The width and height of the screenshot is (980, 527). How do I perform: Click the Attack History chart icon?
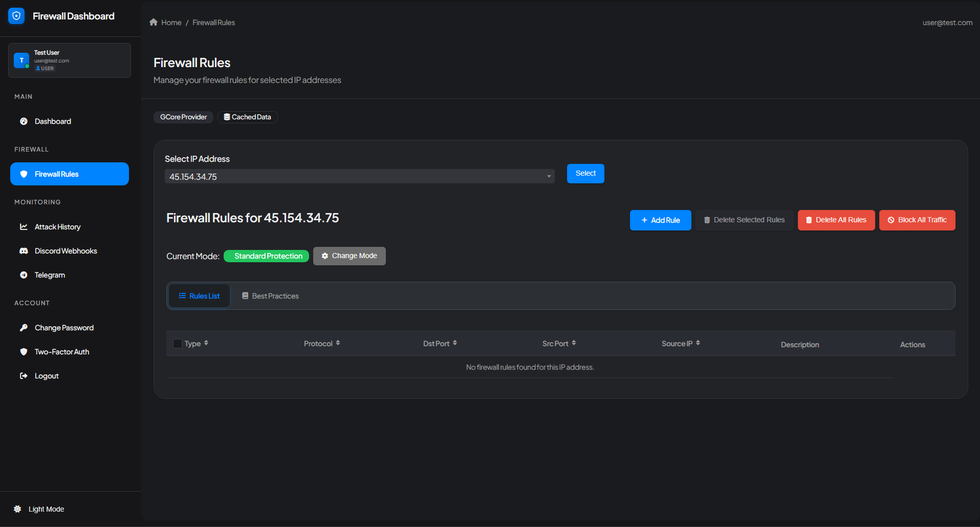coord(24,227)
